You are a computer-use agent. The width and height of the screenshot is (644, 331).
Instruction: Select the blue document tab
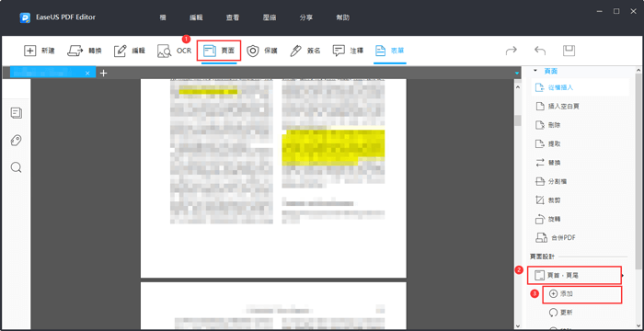coord(52,73)
